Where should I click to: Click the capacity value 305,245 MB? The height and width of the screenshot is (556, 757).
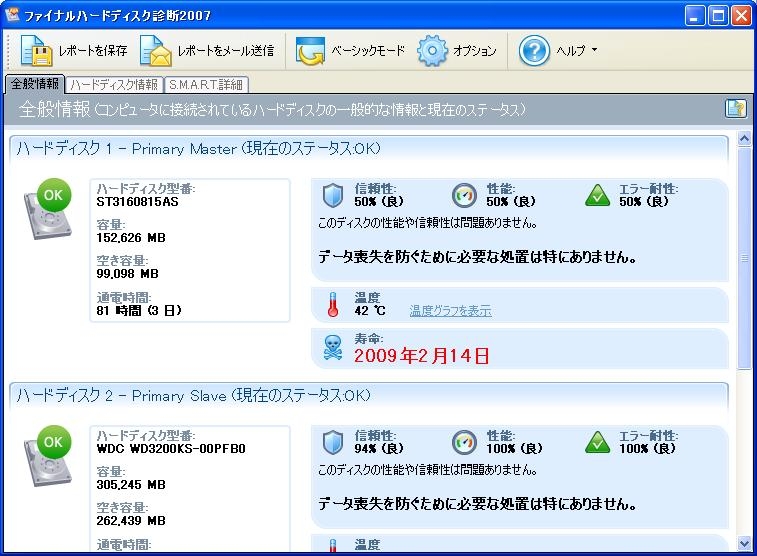(x=131, y=485)
